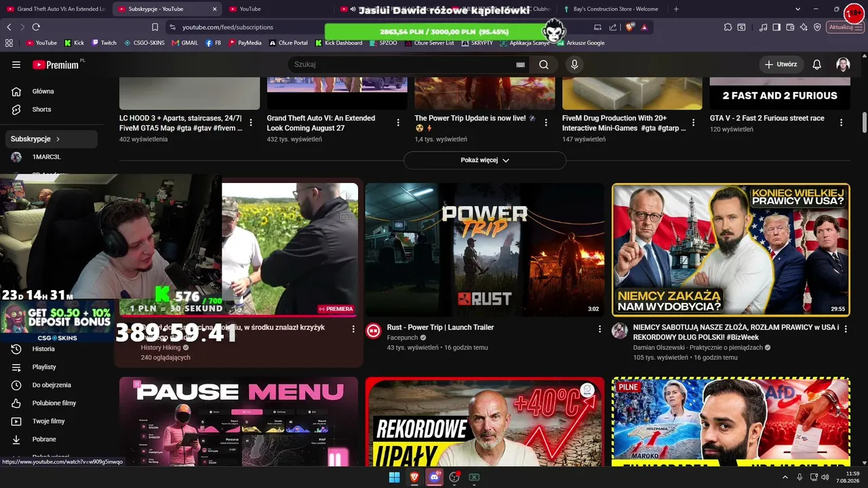The image size is (868, 488).
Task: Open options for 2 Fast 2 Furious video
Action: click(x=841, y=123)
